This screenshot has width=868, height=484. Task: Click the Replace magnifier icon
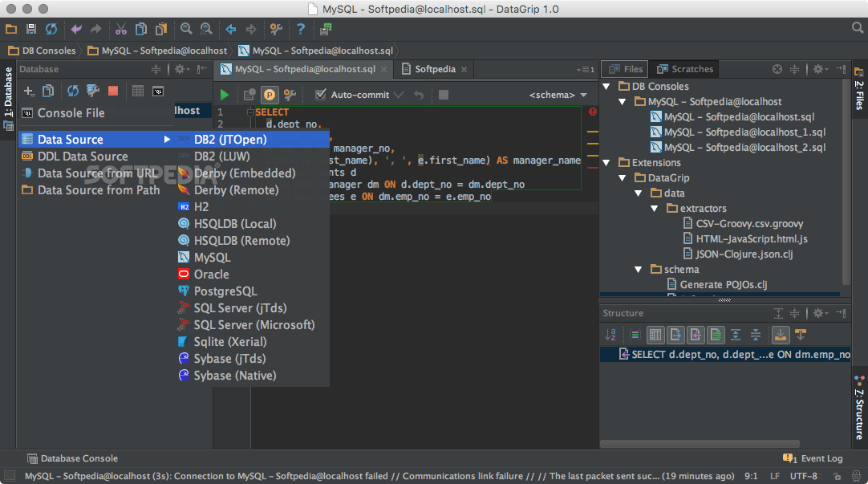[206, 29]
